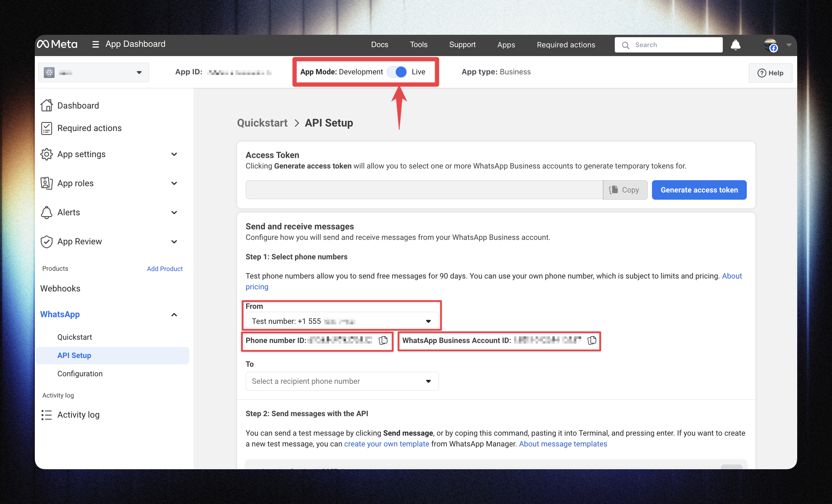
Task: Collapse the WhatsApp product section
Action: (174, 315)
